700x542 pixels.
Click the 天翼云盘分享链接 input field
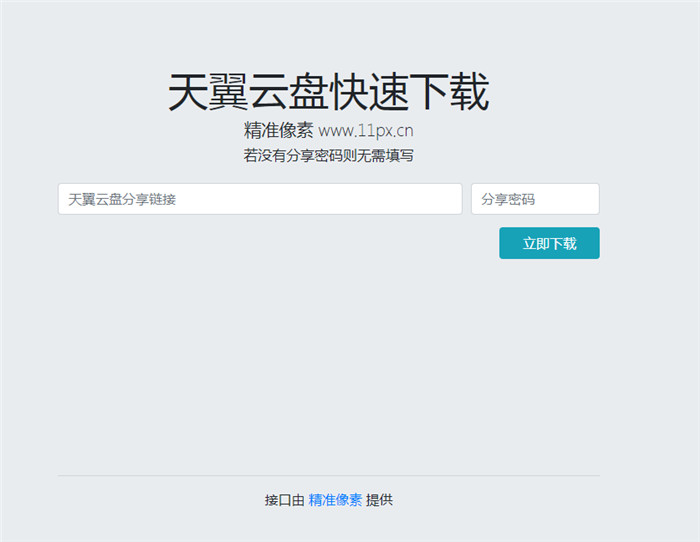(x=260, y=199)
